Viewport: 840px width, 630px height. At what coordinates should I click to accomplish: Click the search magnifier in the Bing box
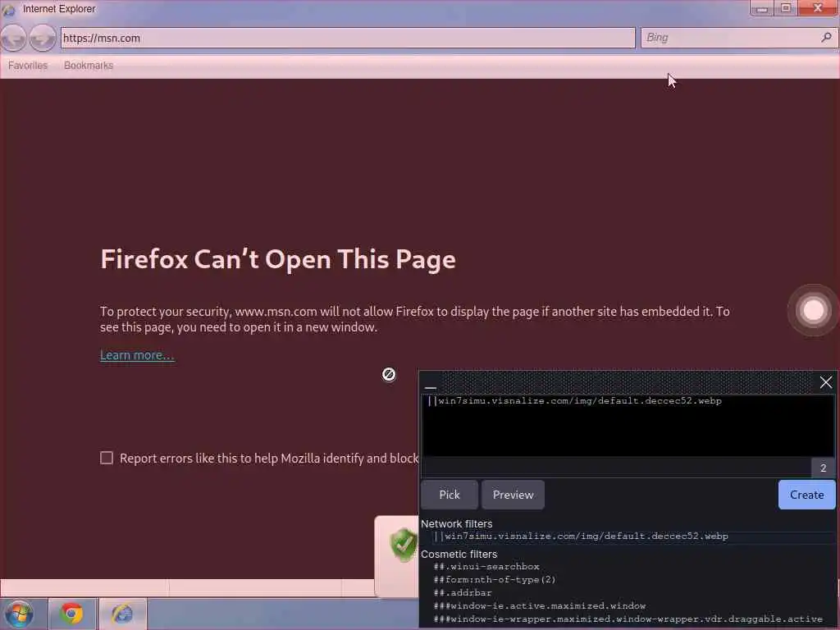pyautogui.click(x=826, y=38)
